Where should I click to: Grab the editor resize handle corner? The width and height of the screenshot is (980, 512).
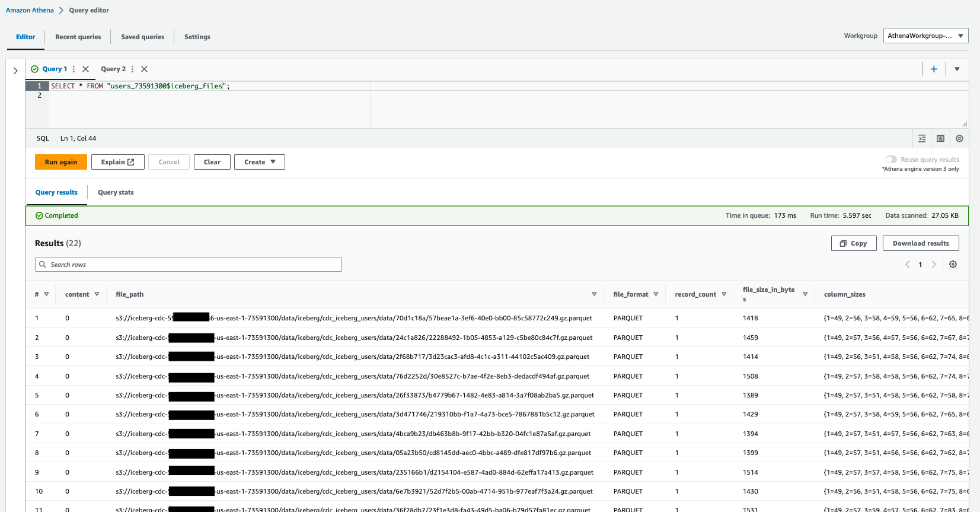pos(965,124)
